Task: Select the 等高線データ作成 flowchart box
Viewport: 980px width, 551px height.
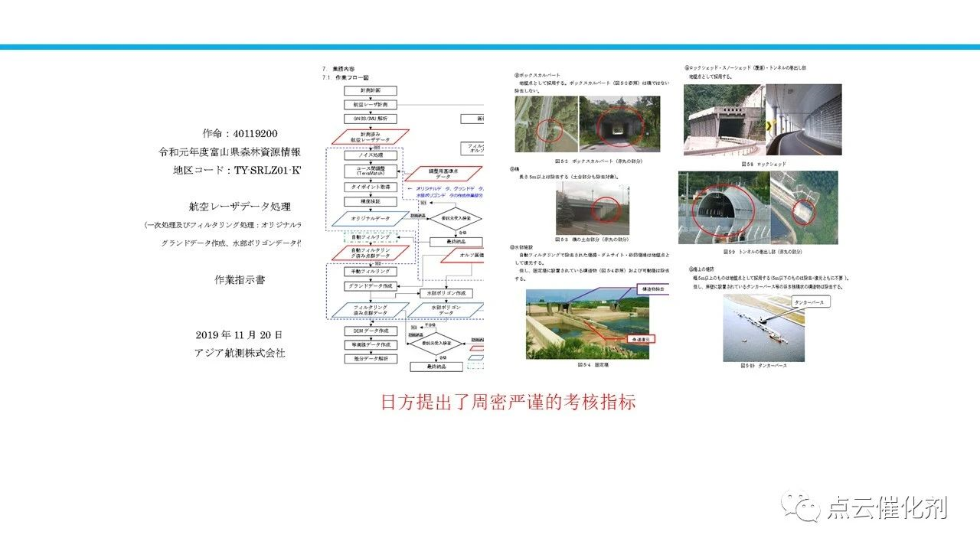Action: point(371,345)
